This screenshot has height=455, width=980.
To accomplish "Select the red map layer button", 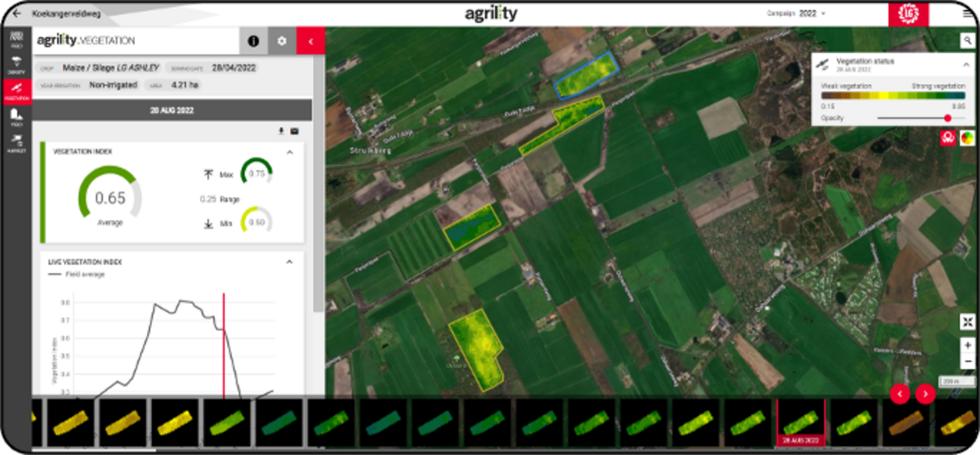I will click(x=948, y=138).
